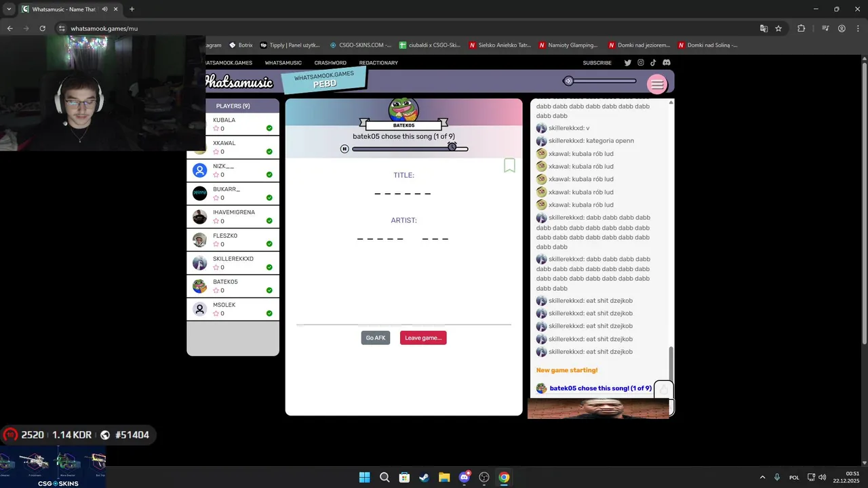868x488 pixels.
Task: Open the TikTok social link
Action: coord(654,62)
